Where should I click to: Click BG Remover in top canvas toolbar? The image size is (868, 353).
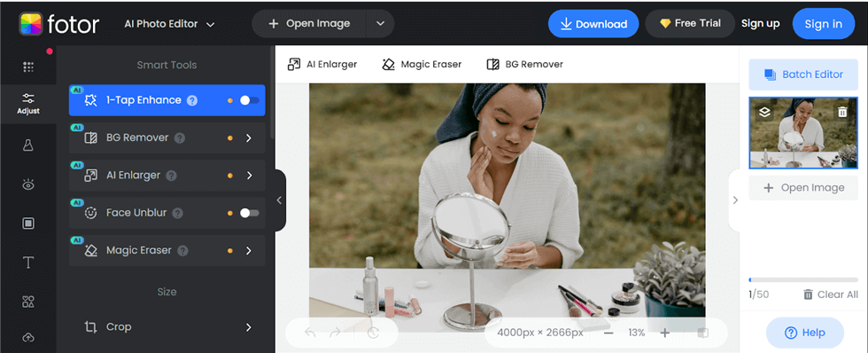pyautogui.click(x=524, y=64)
